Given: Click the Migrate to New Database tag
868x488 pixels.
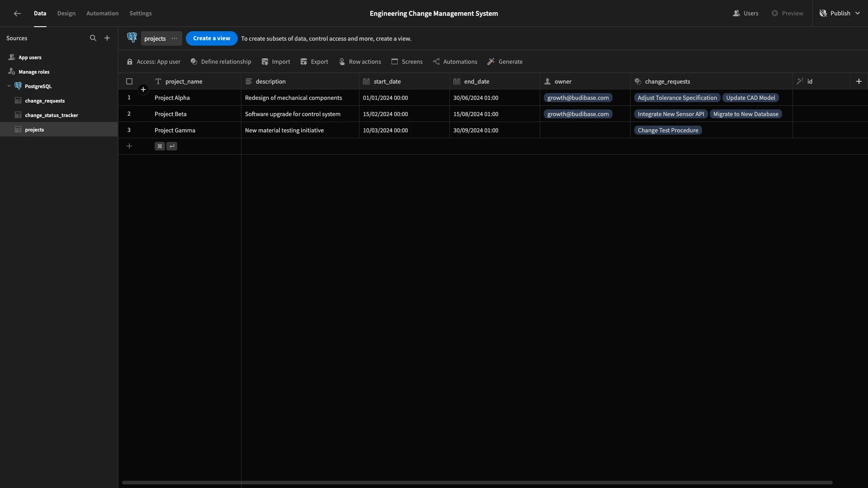Looking at the screenshot, I should click(x=745, y=114).
